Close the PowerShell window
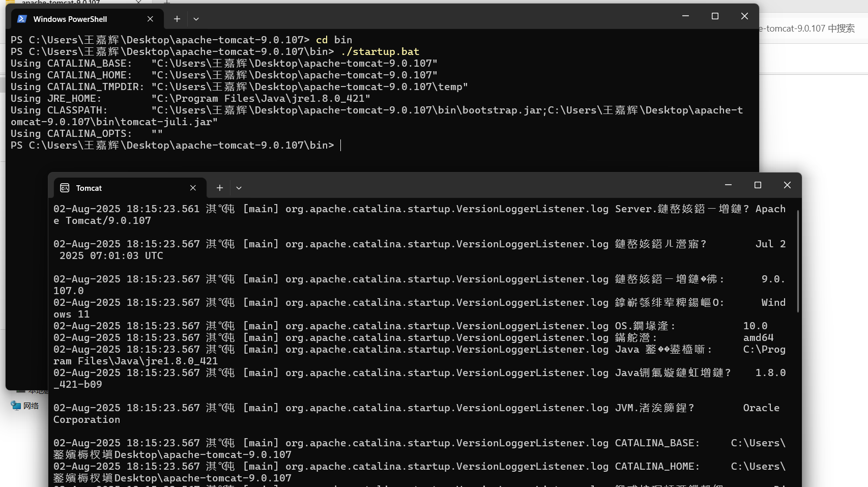 (744, 16)
